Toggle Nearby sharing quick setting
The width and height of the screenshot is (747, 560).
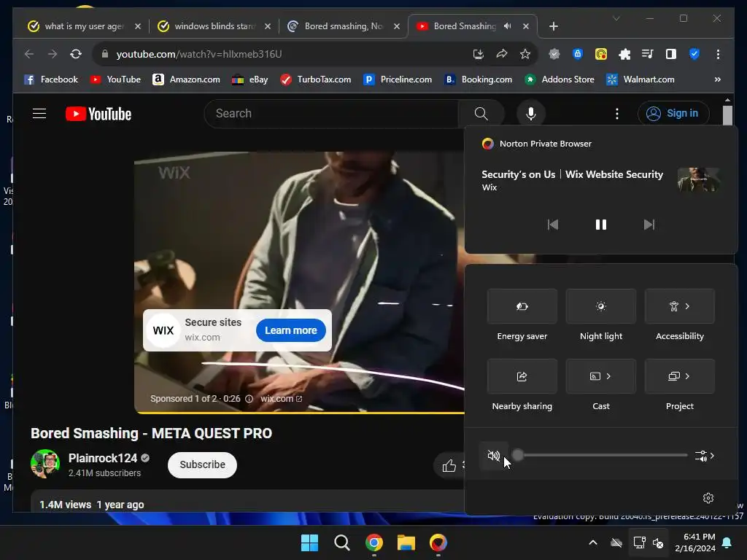[x=522, y=376]
